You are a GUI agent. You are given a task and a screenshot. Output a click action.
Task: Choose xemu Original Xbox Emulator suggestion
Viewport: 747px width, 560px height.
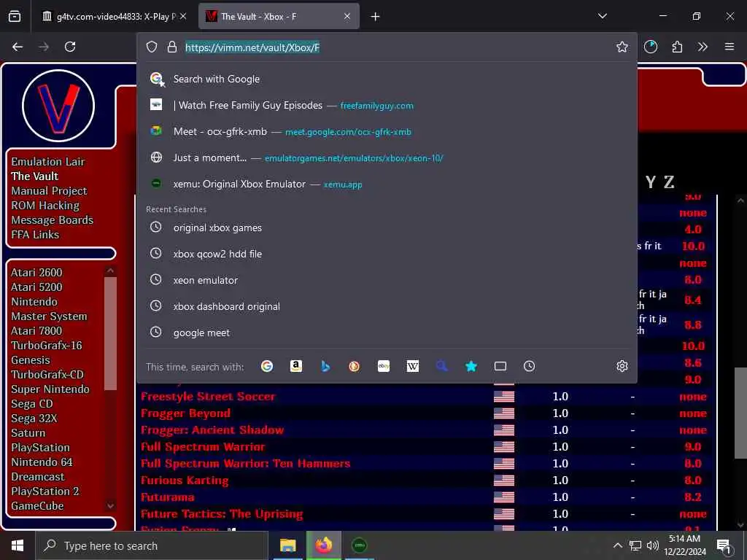click(x=387, y=184)
